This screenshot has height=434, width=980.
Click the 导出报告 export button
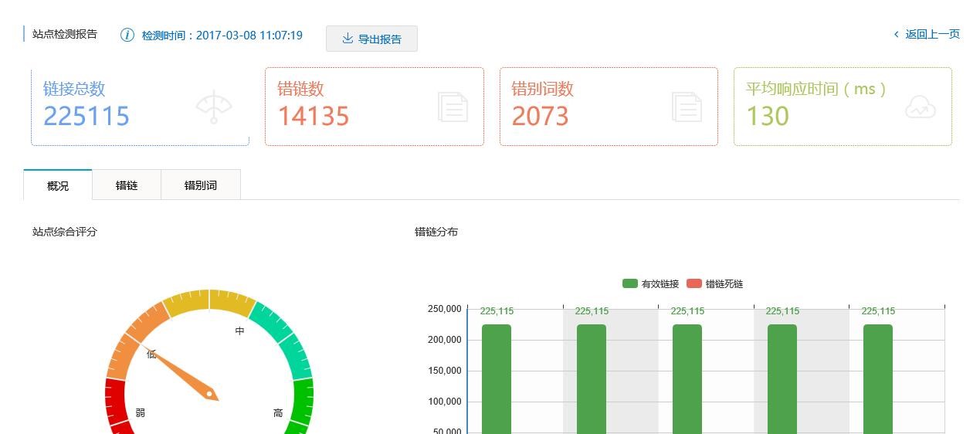tap(371, 39)
